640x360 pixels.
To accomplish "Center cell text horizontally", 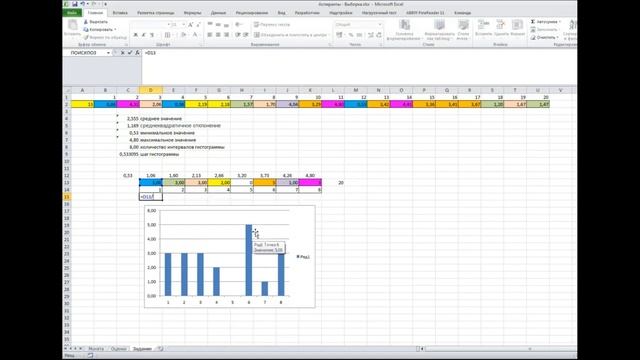I will click(218, 35).
